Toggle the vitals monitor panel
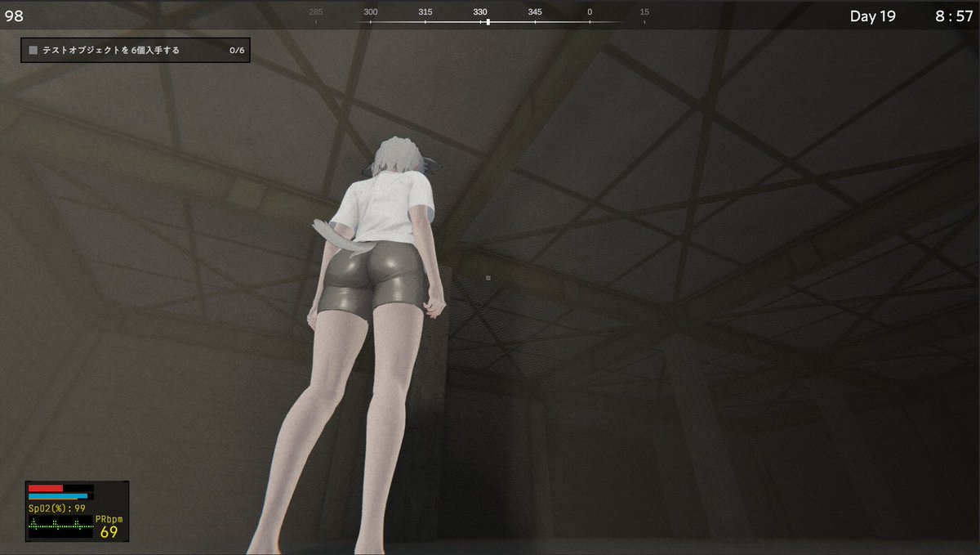 coord(77,511)
